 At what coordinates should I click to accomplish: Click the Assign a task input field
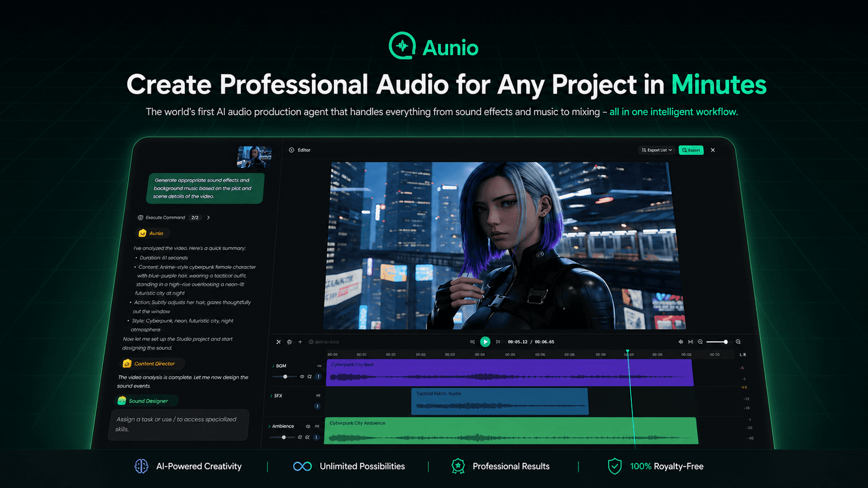point(178,425)
